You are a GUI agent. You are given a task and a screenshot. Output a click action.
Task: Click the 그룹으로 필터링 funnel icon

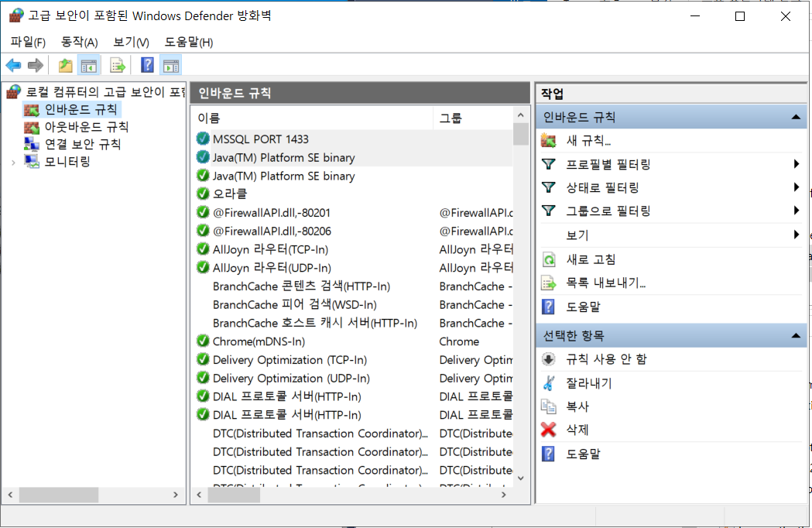tap(548, 211)
